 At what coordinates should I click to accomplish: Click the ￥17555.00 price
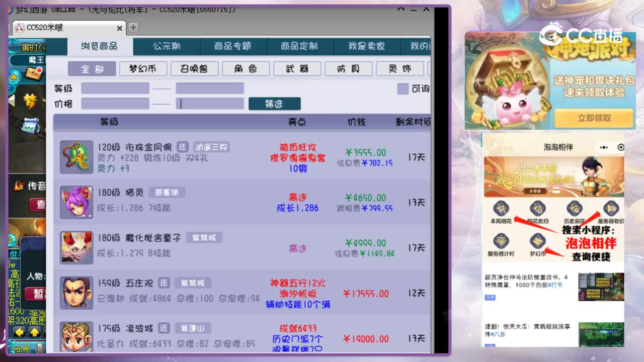366,294
